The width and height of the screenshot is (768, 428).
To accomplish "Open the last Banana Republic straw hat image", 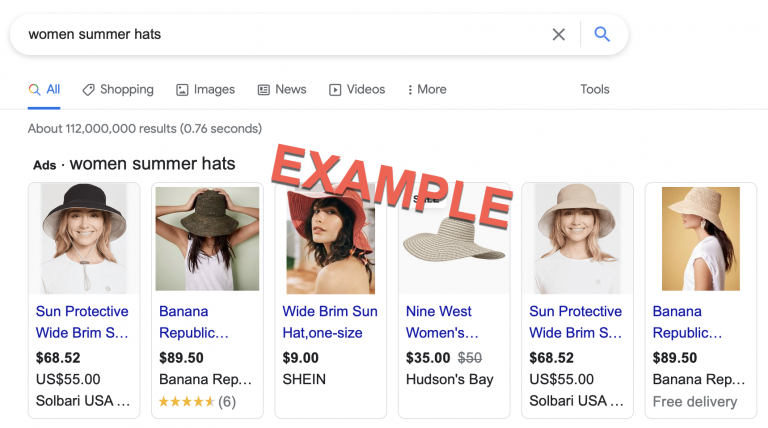I will point(701,238).
